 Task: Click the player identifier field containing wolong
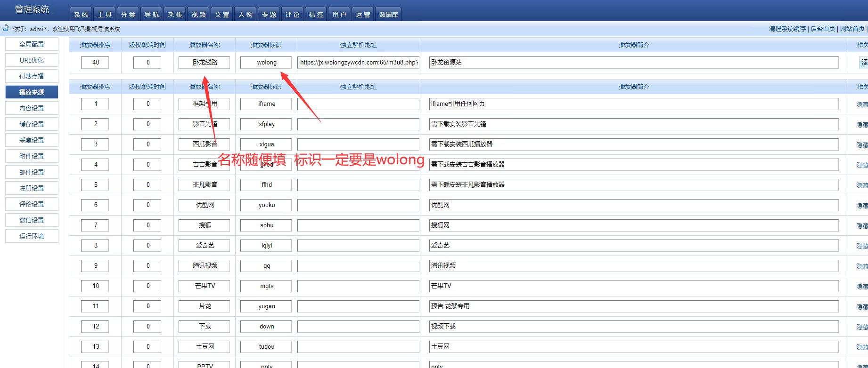[266, 63]
